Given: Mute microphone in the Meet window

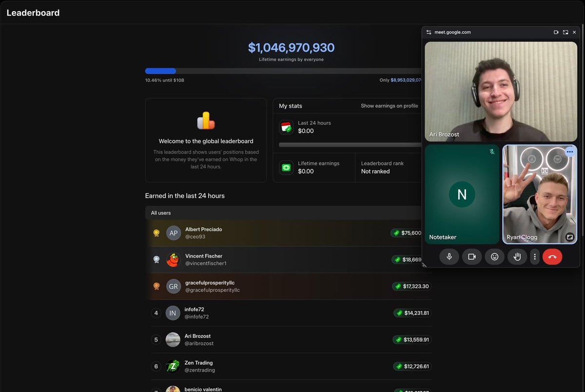Looking at the screenshot, I should pyautogui.click(x=449, y=256).
